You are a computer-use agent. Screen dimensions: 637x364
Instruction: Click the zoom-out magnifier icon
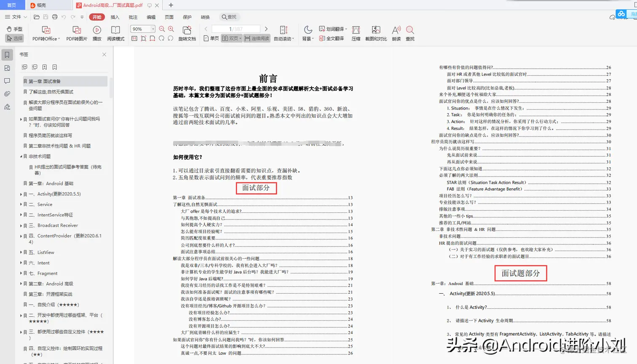coord(161,29)
